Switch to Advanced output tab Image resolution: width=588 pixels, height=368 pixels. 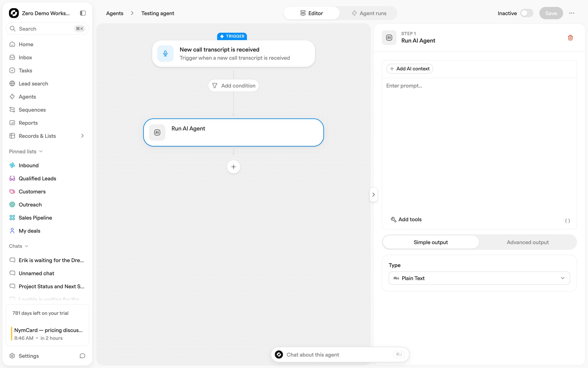point(528,242)
